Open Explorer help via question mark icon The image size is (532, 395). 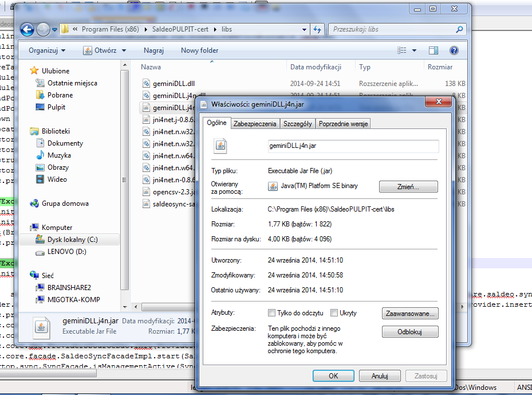(454, 50)
